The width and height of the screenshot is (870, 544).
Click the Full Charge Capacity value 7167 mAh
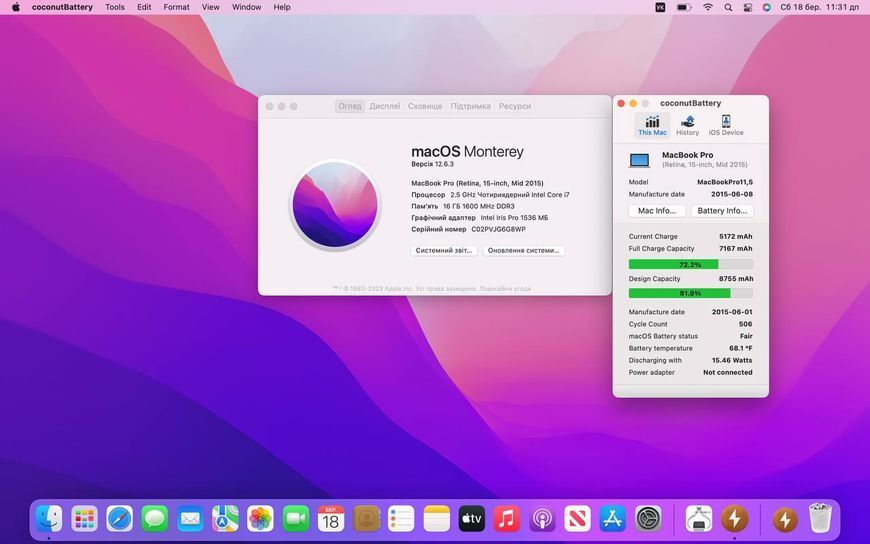coord(736,249)
